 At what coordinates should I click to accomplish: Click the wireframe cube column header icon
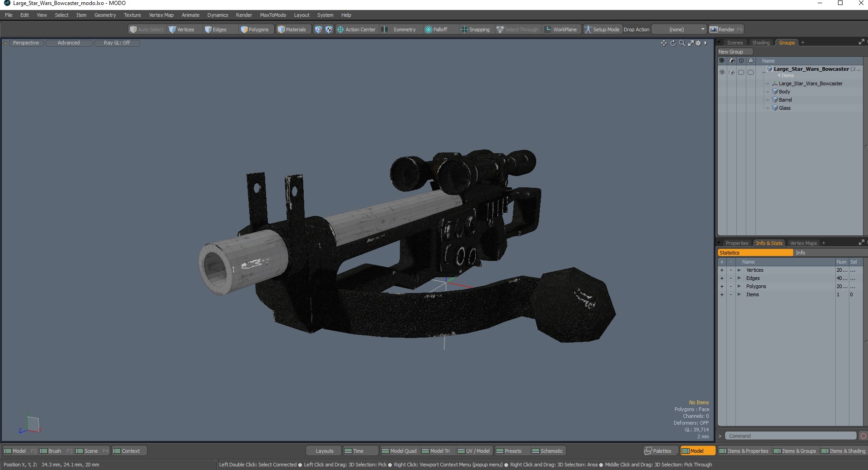tap(741, 61)
